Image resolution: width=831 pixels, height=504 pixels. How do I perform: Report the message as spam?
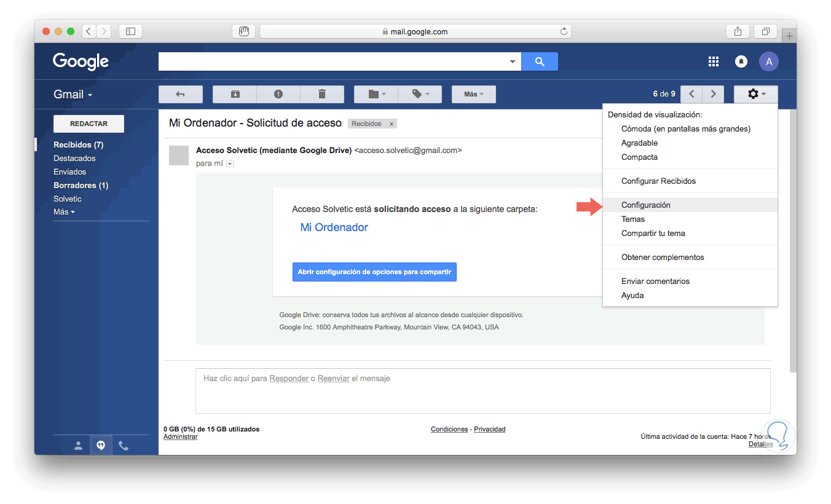coord(278,94)
